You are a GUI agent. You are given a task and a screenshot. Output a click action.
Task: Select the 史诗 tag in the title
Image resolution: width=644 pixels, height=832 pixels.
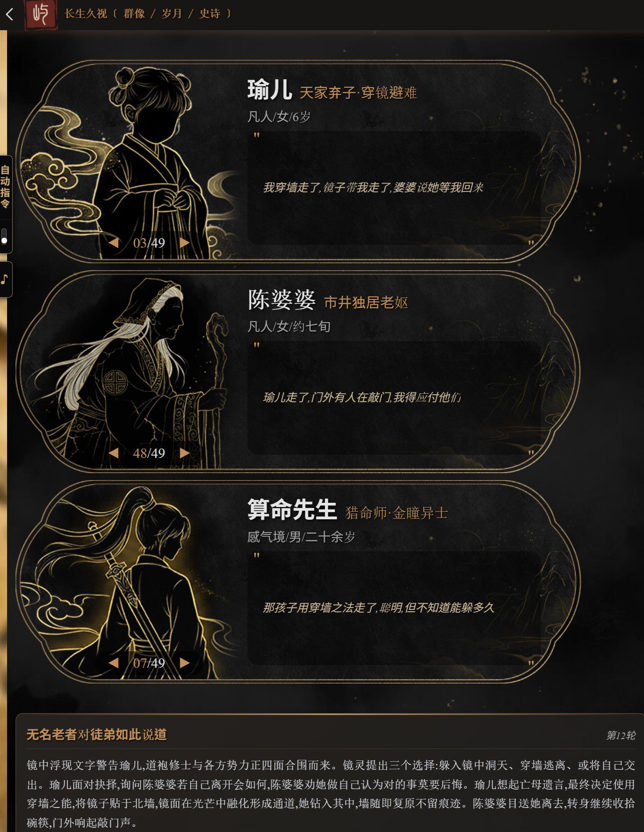pos(210,14)
